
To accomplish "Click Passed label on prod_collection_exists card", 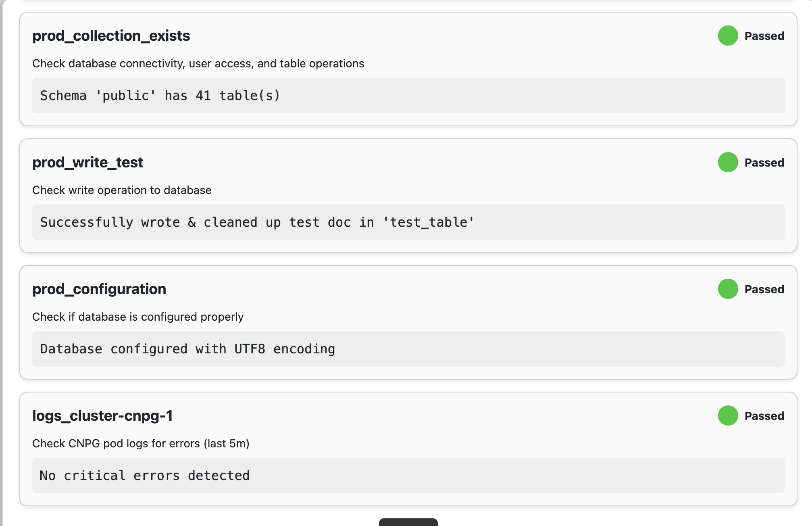I will (x=764, y=36).
